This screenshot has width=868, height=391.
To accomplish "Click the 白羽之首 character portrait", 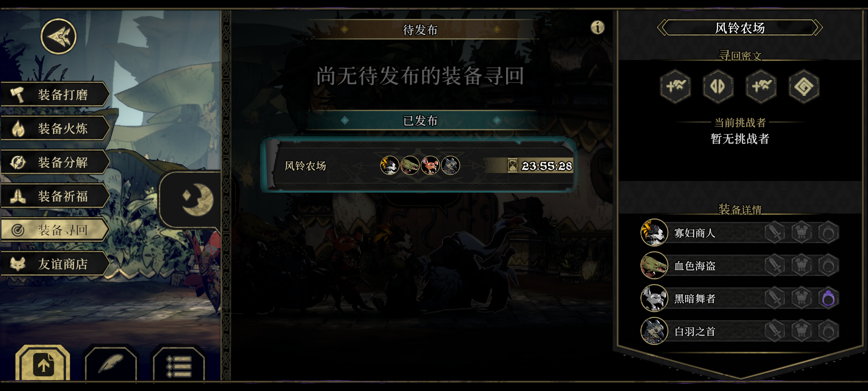I will 654,331.
